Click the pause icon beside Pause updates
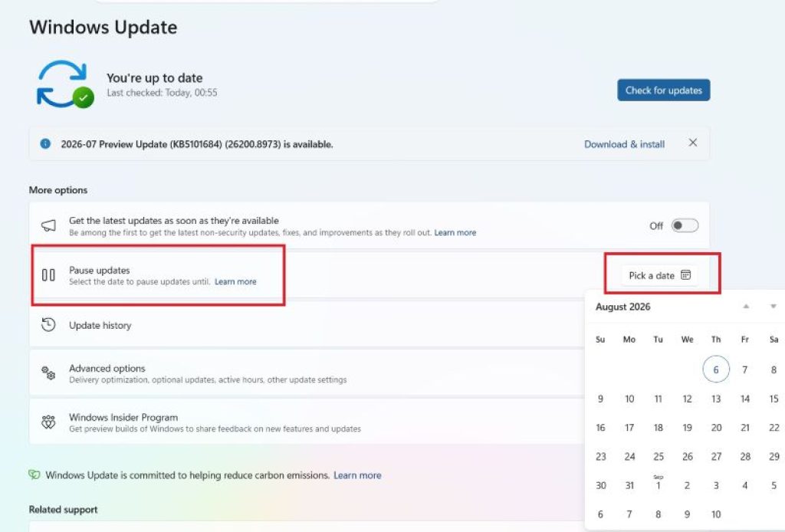The height and width of the screenshot is (532, 785). (x=48, y=274)
